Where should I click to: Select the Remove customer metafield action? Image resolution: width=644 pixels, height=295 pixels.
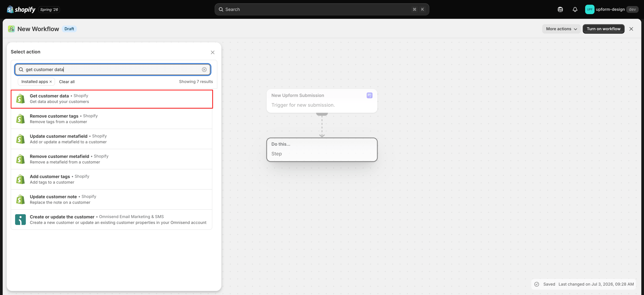[x=111, y=159]
